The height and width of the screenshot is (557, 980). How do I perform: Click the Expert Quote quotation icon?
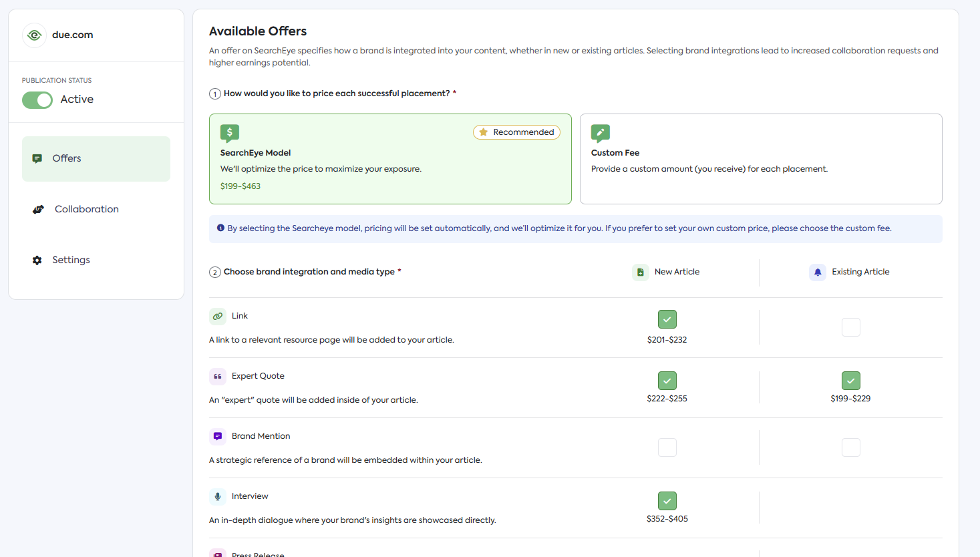point(218,376)
